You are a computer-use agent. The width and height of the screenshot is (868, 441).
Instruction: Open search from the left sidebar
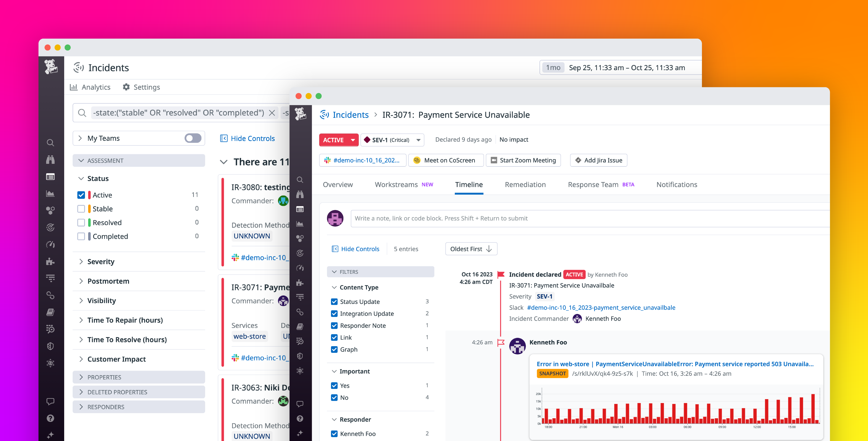pyautogui.click(x=50, y=143)
